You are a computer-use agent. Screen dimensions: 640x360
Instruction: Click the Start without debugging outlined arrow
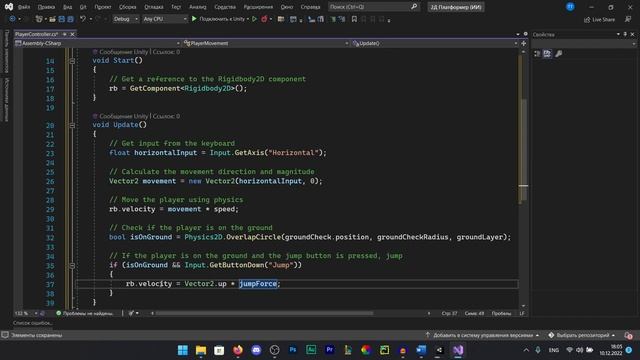pyautogui.click(x=254, y=19)
